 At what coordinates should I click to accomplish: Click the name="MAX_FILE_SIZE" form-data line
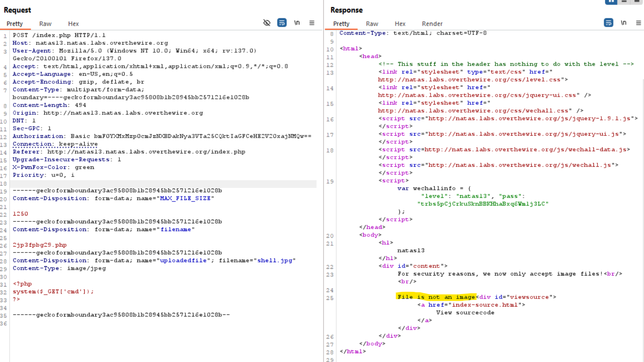click(113, 198)
